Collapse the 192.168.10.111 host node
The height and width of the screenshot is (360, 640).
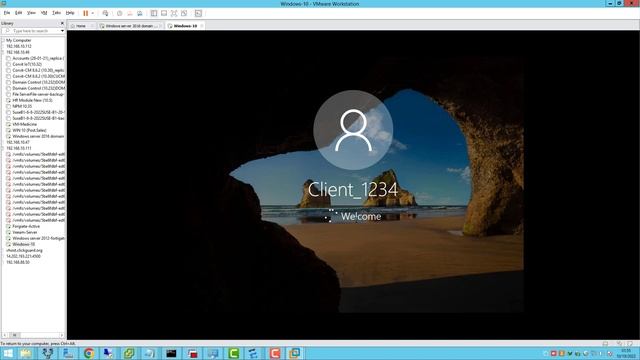[3, 148]
